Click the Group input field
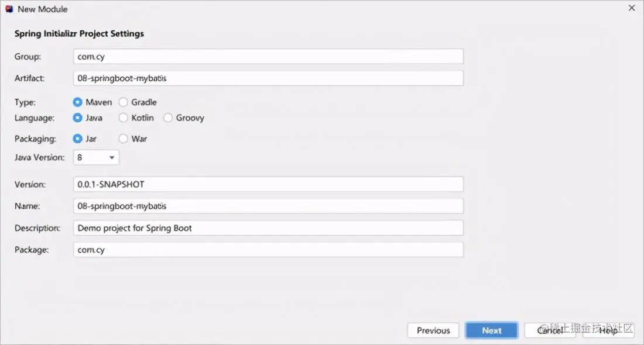 pos(269,57)
